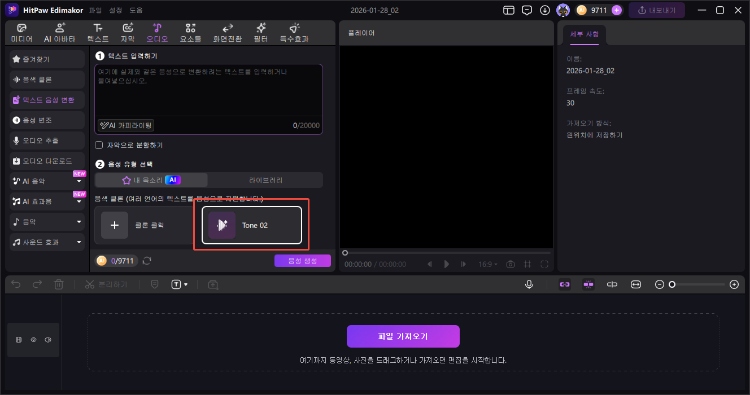The width and height of the screenshot is (750, 395).
Task: Open the 파일 (File) menu
Action: click(x=95, y=10)
